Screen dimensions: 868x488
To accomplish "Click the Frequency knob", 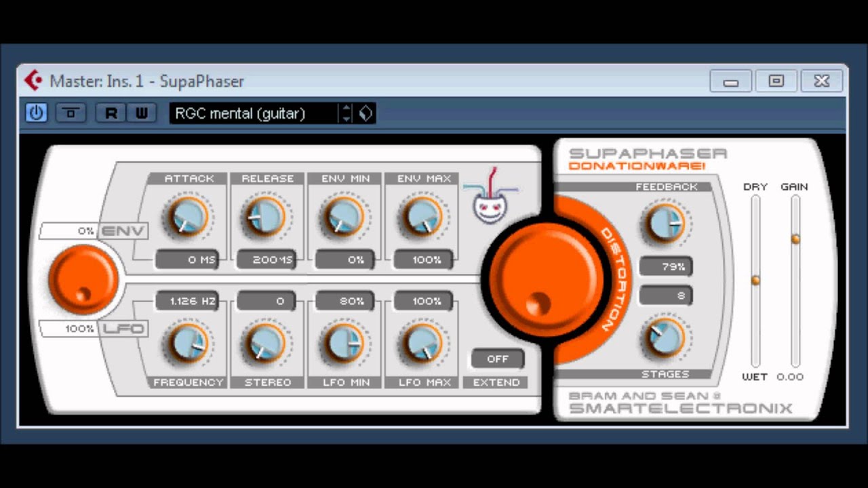I will (188, 343).
